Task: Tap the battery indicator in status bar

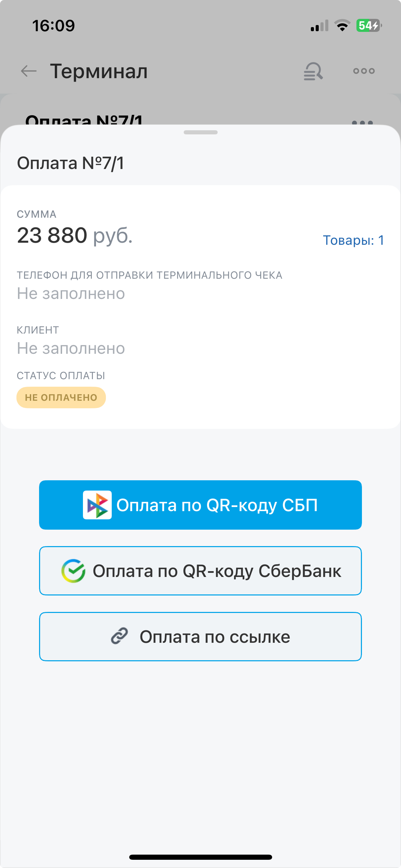Action: (x=369, y=26)
